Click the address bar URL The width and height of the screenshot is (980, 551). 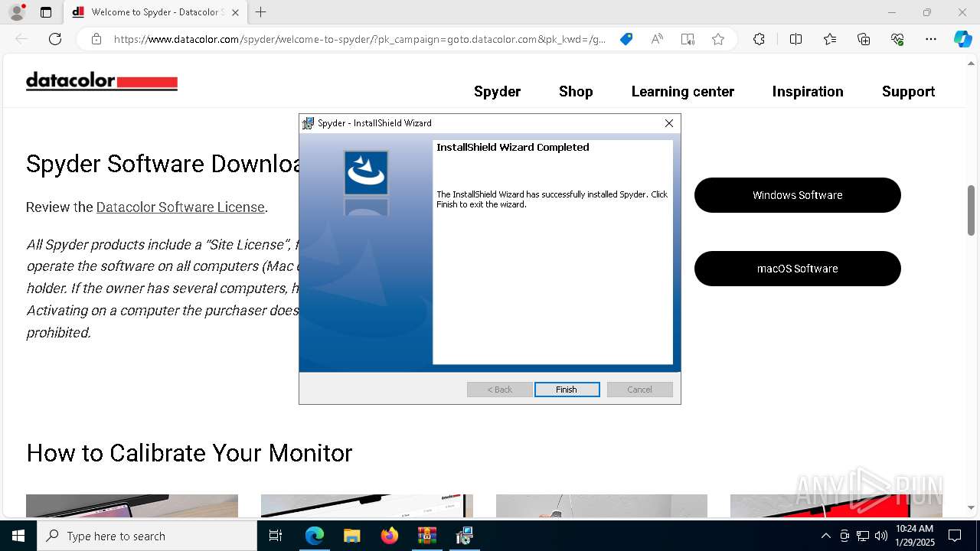360,39
